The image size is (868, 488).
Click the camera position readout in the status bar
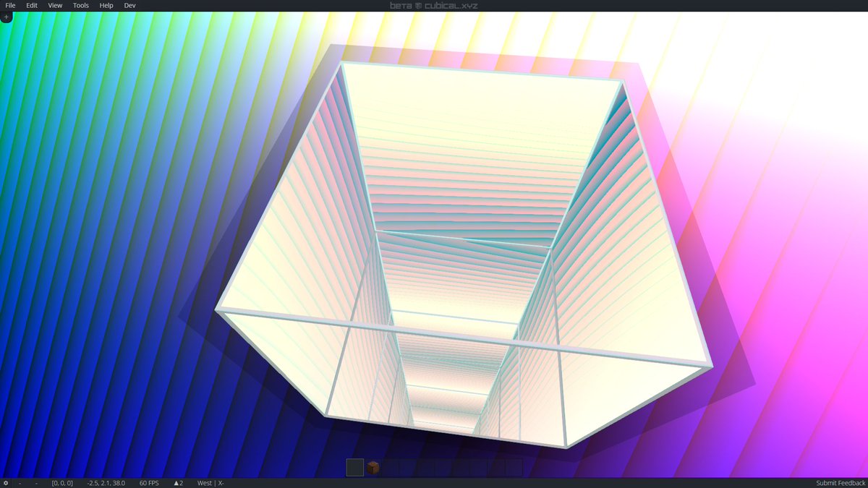(106, 483)
